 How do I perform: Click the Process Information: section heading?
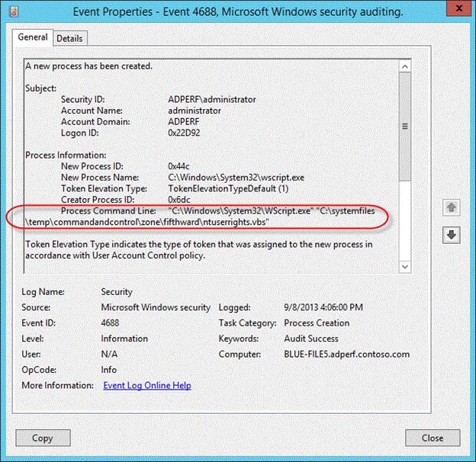(x=66, y=156)
